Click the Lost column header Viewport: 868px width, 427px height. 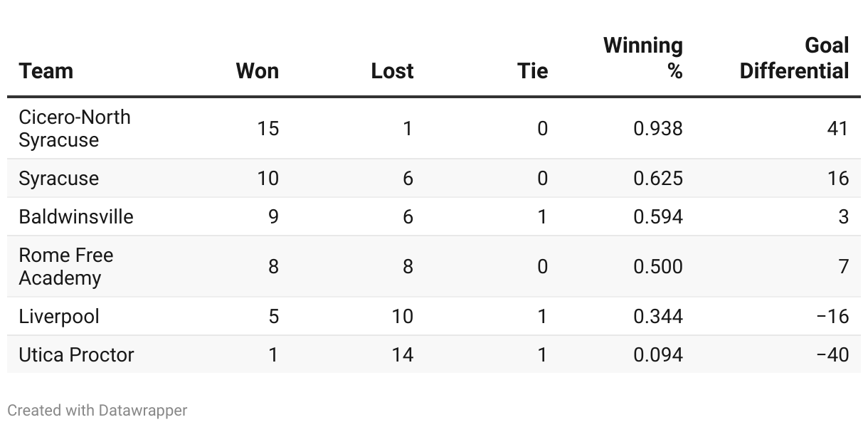[x=392, y=71]
